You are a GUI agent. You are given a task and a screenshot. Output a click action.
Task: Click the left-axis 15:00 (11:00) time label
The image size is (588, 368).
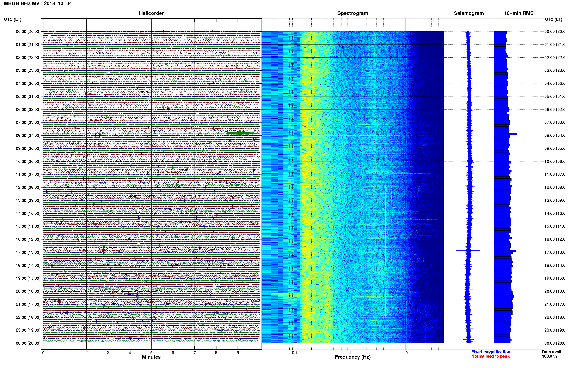(x=28, y=226)
